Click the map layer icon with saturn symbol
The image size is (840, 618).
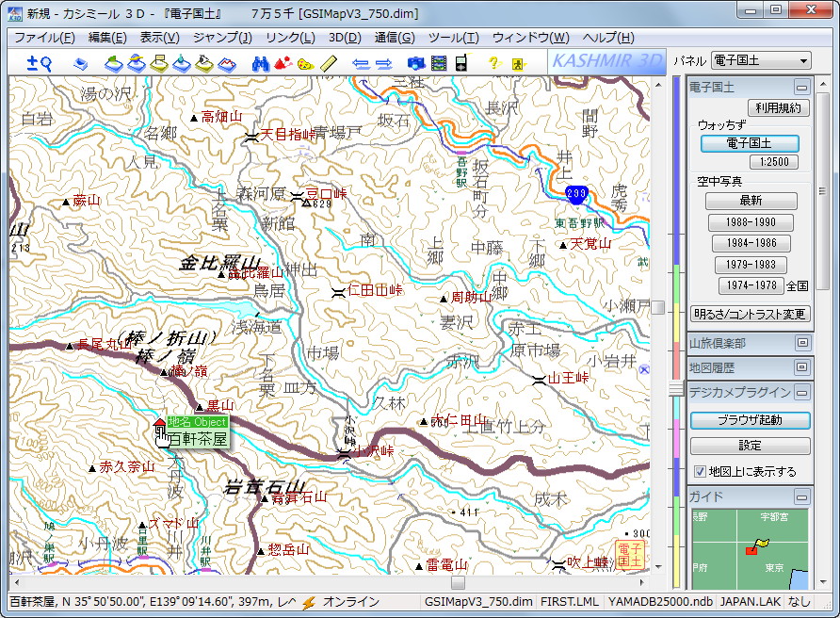pyautogui.click(x=136, y=64)
